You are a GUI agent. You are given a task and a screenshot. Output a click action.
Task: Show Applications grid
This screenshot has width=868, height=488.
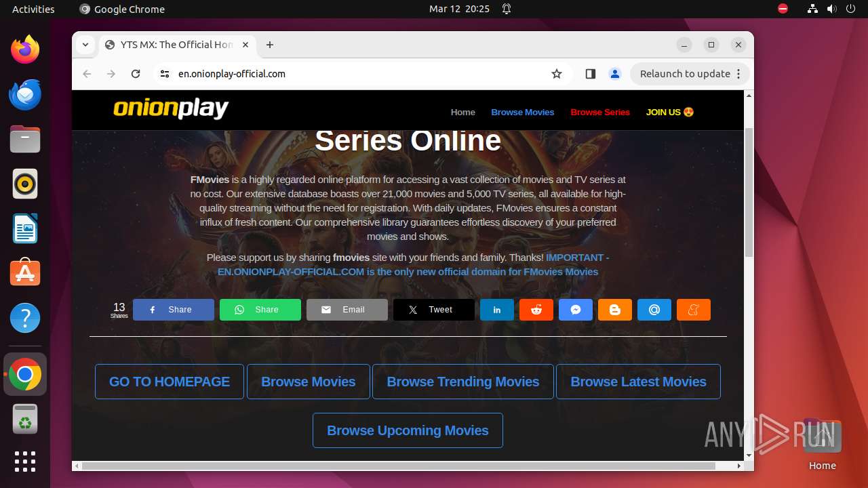25,462
